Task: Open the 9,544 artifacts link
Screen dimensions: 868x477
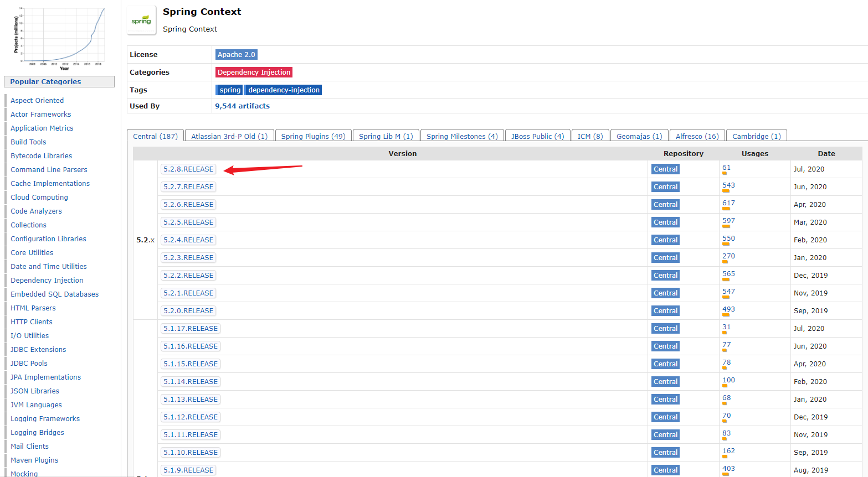Action: [242, 106]
